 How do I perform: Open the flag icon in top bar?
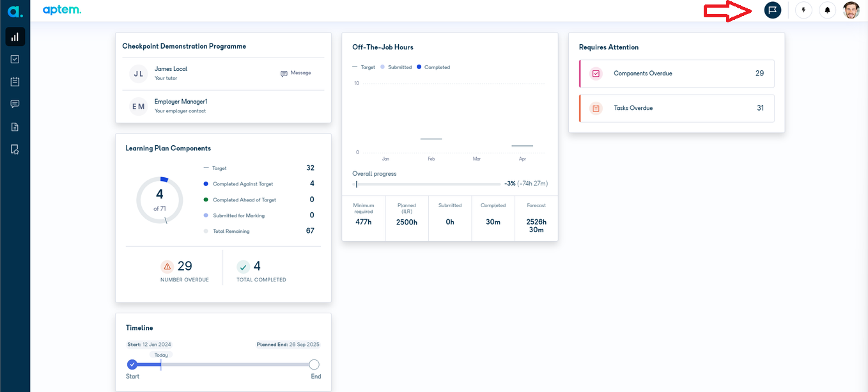click(773, 10)
